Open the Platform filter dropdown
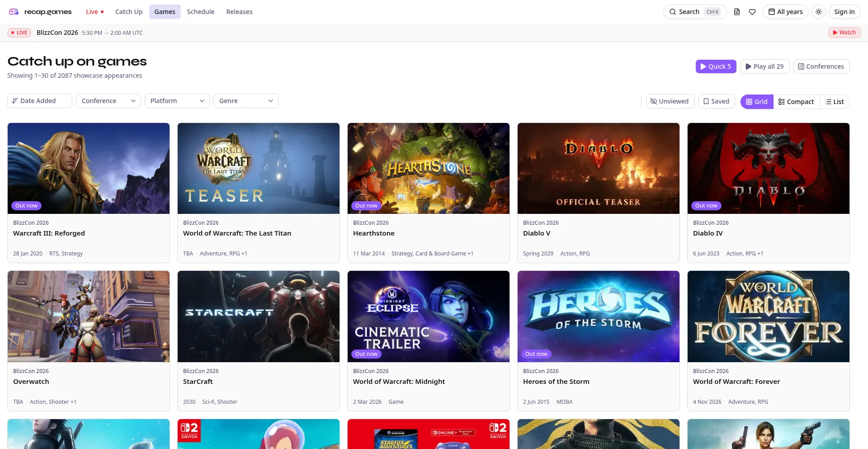 click(x=177, y=101)
